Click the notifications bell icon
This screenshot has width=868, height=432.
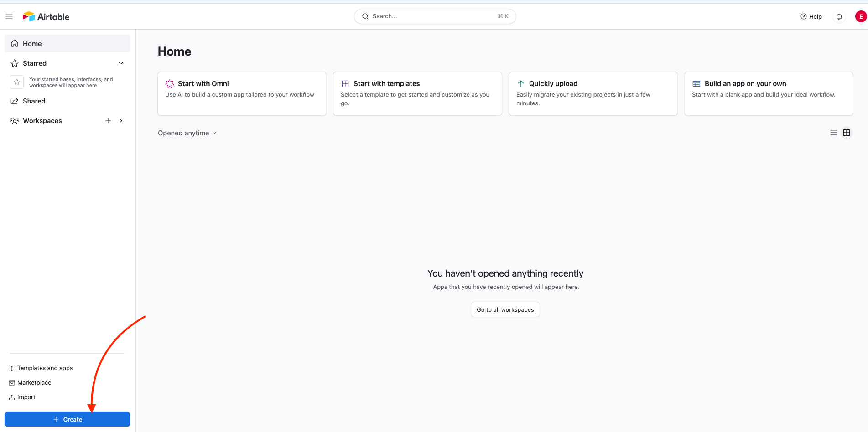[839, 16]
